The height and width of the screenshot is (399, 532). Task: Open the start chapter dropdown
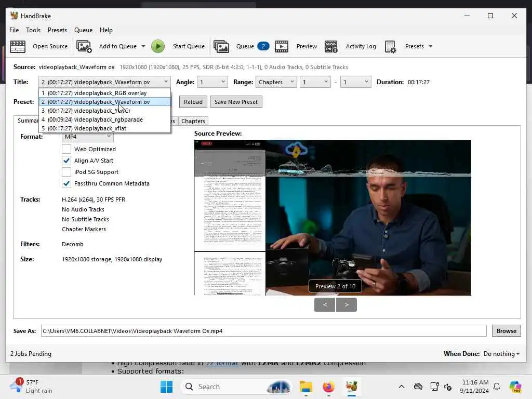tap(315, 82)
